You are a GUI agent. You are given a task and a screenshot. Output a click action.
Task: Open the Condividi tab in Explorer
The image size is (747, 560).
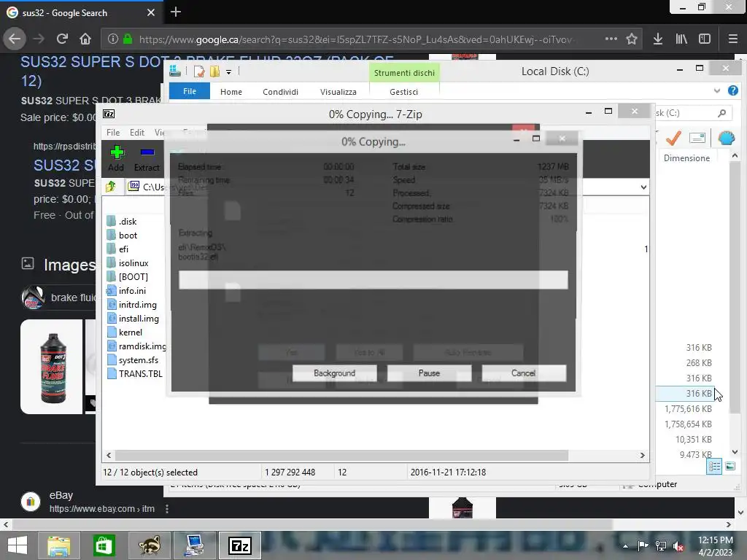pyautogui.click(x=281, y=91)
